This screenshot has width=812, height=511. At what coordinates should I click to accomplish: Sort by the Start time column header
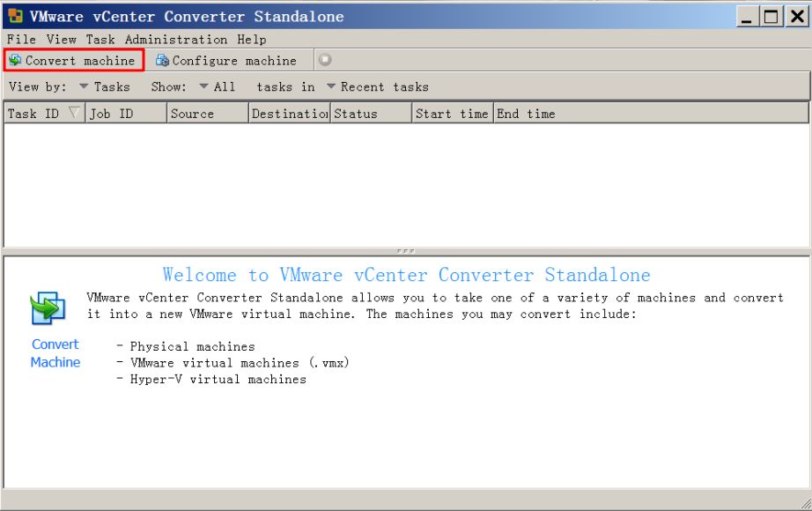[x=453, y=114]
